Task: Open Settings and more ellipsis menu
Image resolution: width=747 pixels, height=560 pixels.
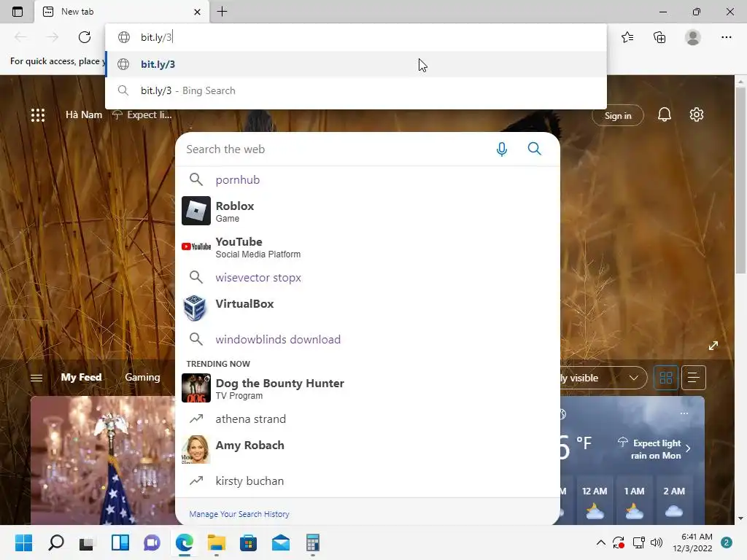Action: (726, 37)
